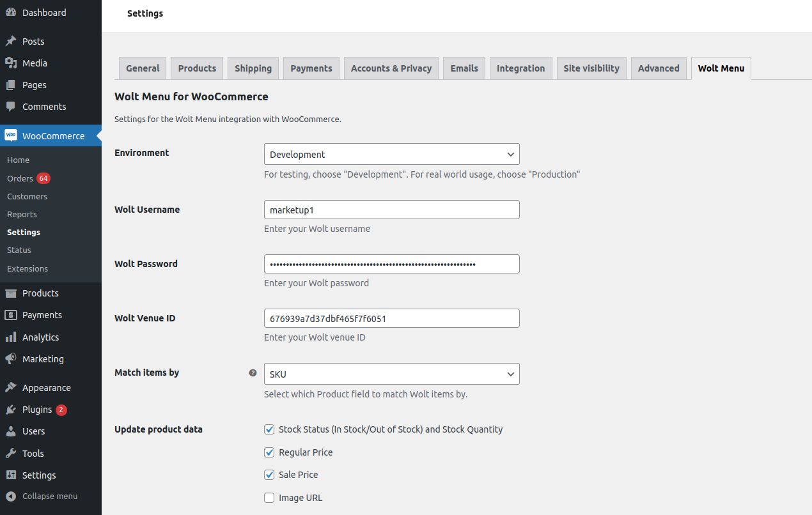Open the Orders submenu link
This screenshot has width=812, height=515.
pos(20,178)
